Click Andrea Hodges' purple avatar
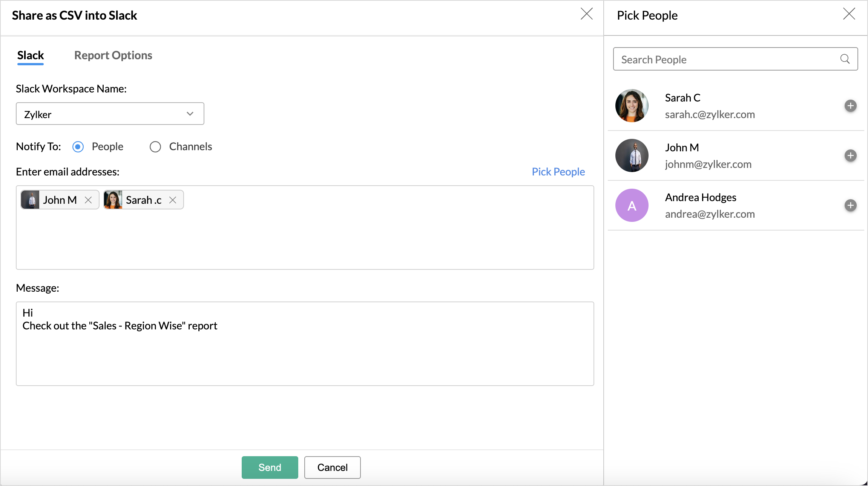This screenshot has width=868, height=486. click(632, 205)
